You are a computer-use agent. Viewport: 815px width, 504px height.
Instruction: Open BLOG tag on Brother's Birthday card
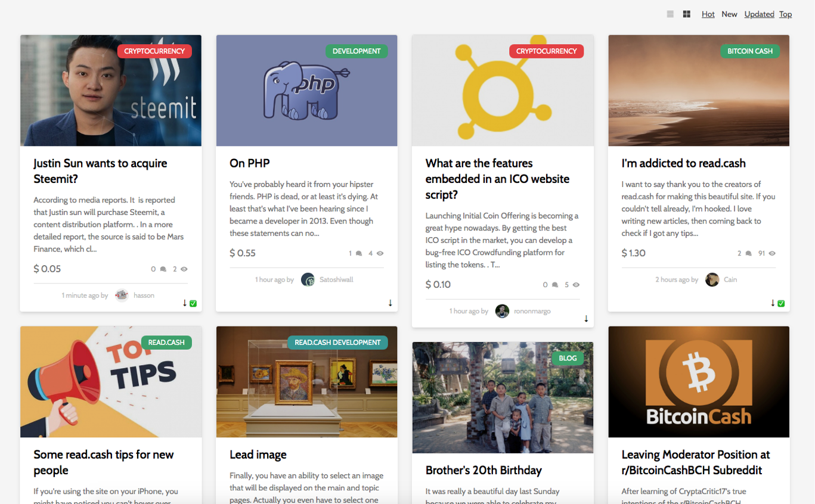pos(568,358)
